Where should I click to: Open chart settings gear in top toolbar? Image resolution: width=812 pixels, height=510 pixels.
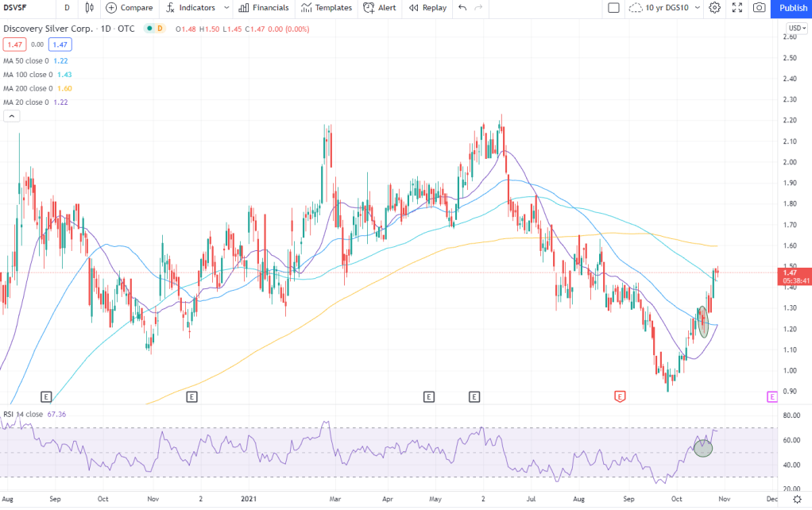(714, 8)
